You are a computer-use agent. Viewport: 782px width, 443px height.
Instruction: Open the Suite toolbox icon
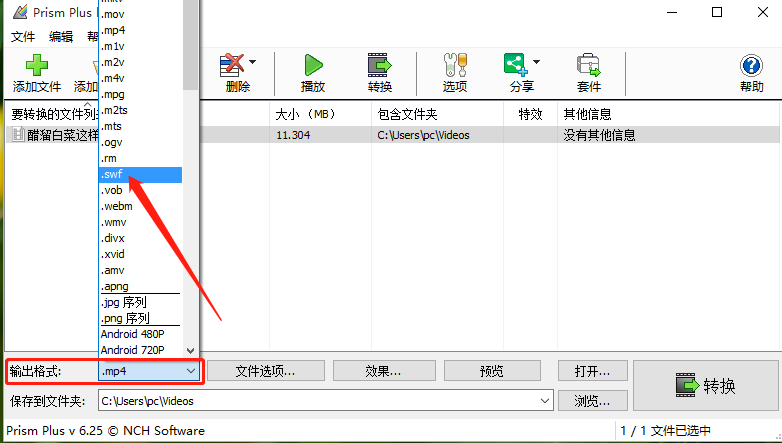(x=588, y=65)
